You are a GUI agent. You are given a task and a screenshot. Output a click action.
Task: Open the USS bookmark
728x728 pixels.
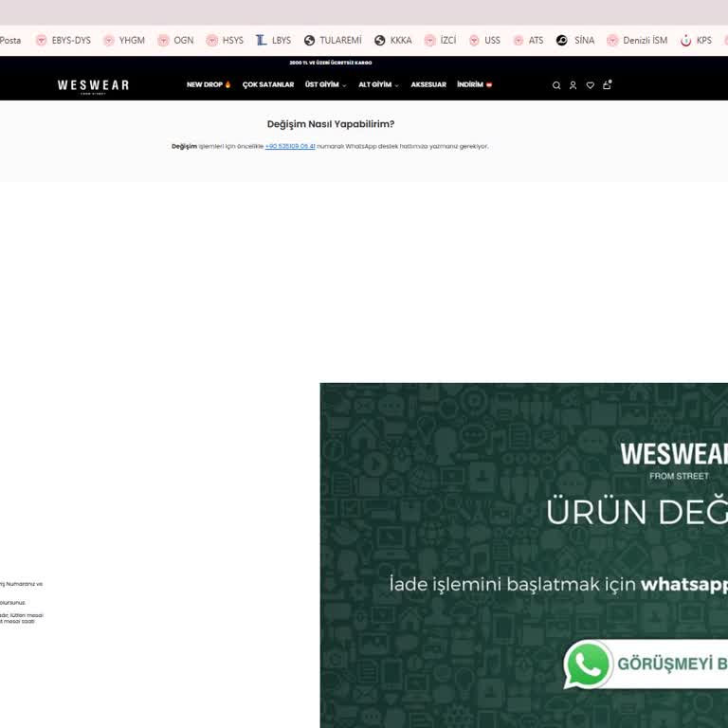coord(484,41)
